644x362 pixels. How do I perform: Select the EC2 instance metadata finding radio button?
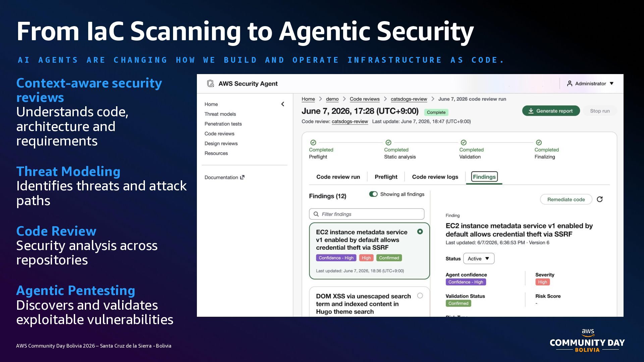420,231
